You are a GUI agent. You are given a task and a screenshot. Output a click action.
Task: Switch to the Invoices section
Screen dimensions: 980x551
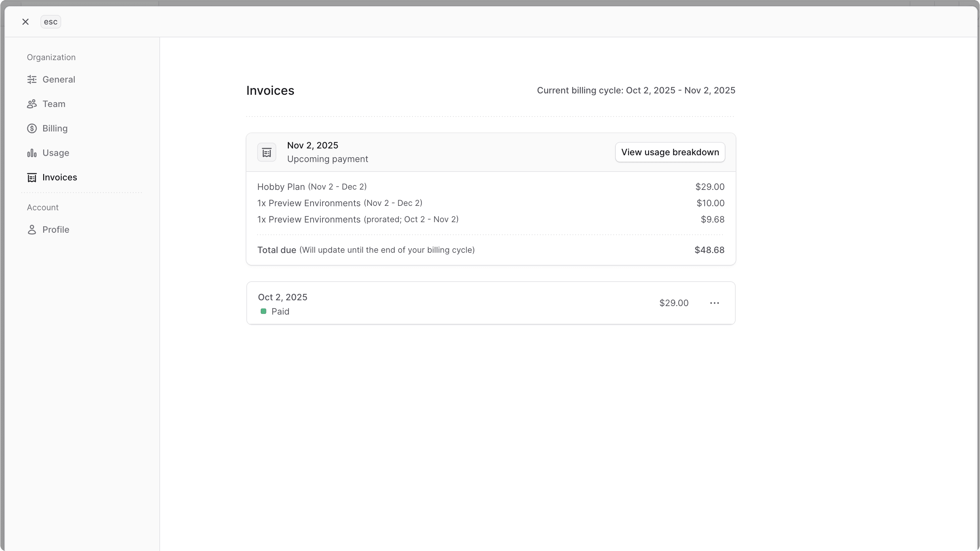pos(60,177)
